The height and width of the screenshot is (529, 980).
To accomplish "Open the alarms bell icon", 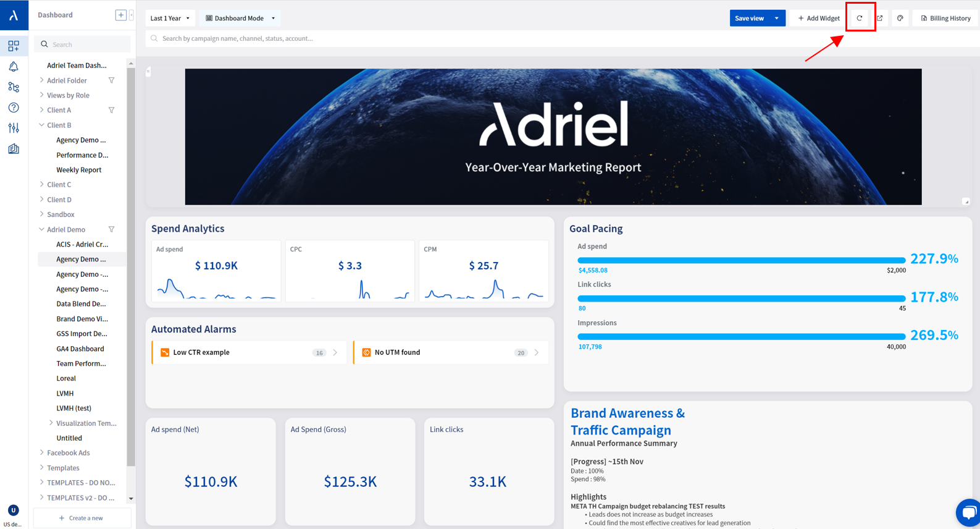I will [x=14, y=67].
